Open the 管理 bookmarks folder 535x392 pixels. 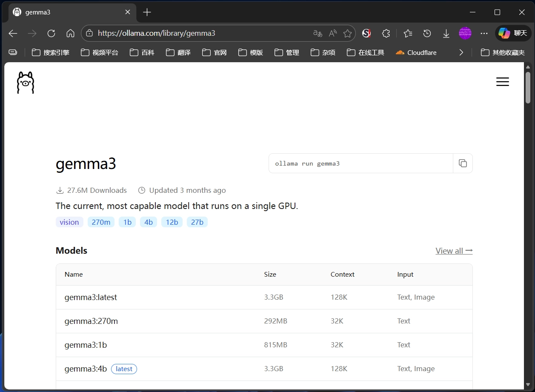287,52
